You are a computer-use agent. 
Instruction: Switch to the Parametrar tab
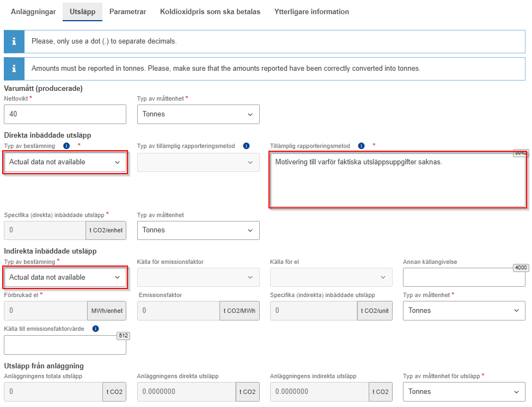tap(127, 11)
